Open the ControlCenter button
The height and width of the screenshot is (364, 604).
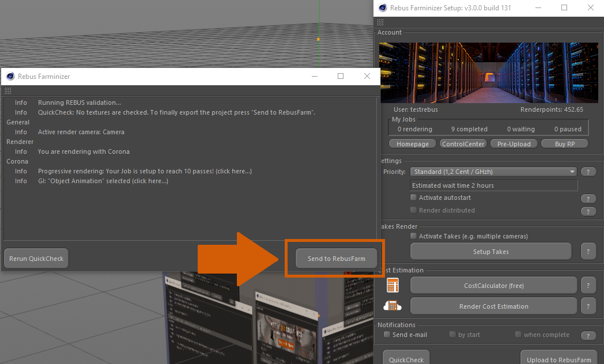[463, 144]
